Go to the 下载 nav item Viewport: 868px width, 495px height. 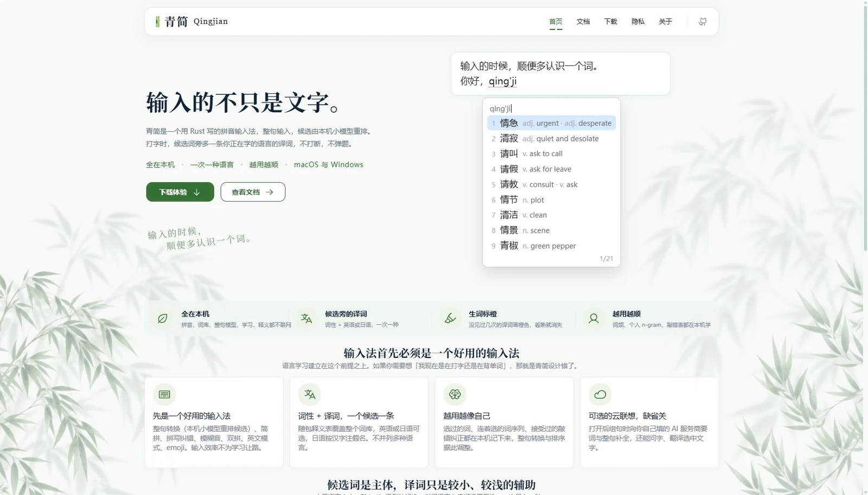(x=610, y=22)
